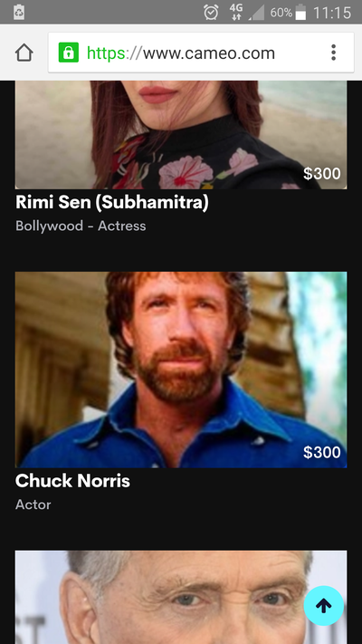
Task: Tap the 60% battery percentage text
Action: 281,13
